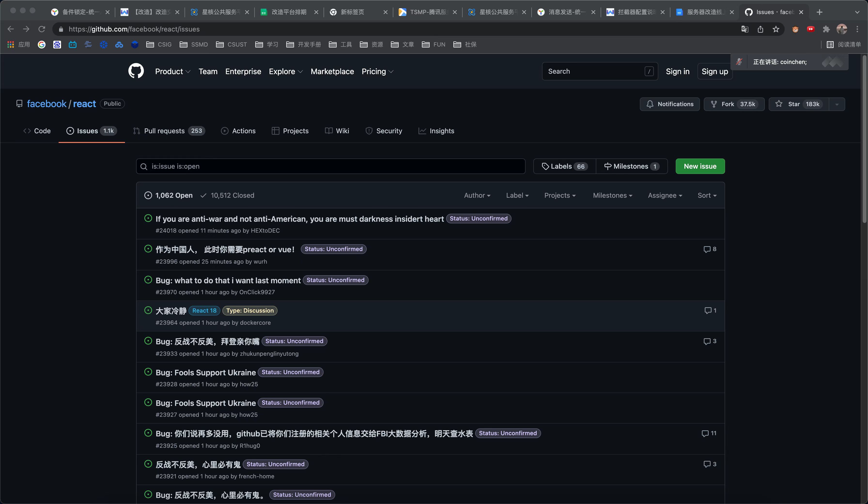Expand the Author filter dropdown
Viewport: 868px width, 504px height.
pos(477,196)
